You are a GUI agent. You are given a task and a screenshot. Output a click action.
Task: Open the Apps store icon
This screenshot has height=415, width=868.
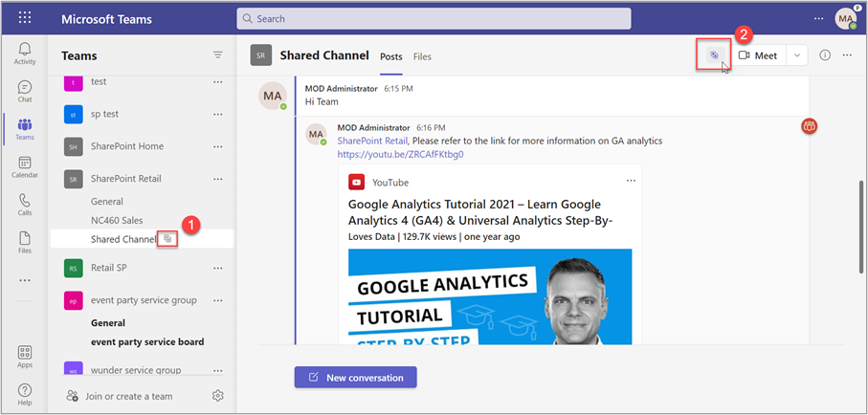pyautogui.click(x=25, y=356)
